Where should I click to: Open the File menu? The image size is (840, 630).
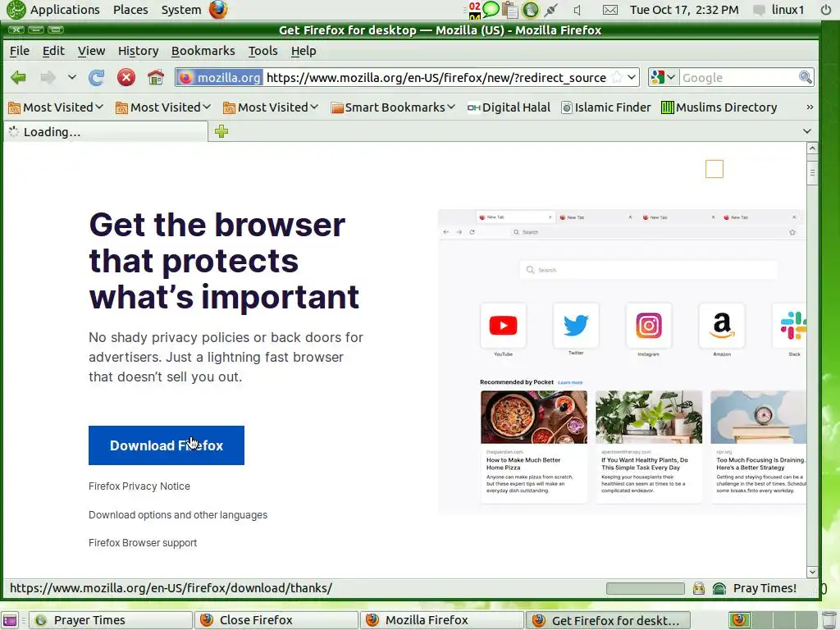click(x=20, y=51)
